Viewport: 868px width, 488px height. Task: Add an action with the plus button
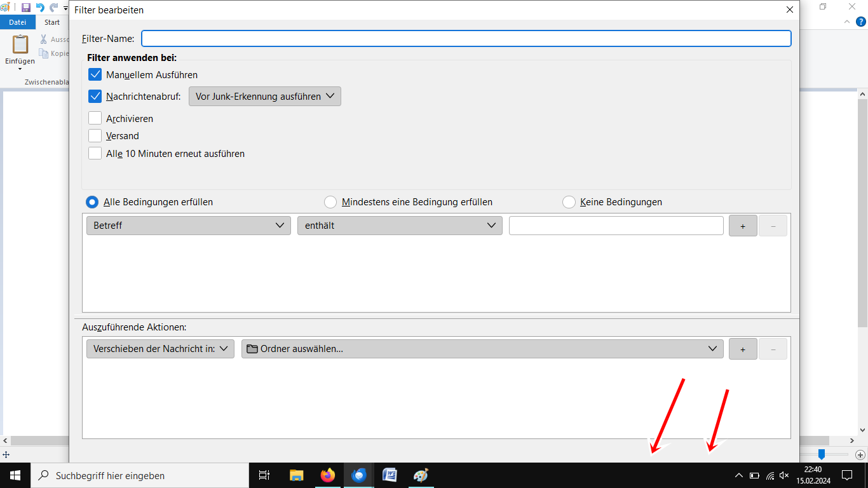pyautogui.click(x=743, y=349)
